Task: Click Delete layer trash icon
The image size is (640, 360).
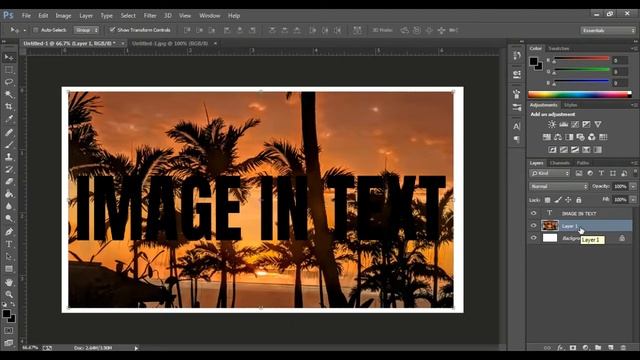Action: (x=623, y=347)
